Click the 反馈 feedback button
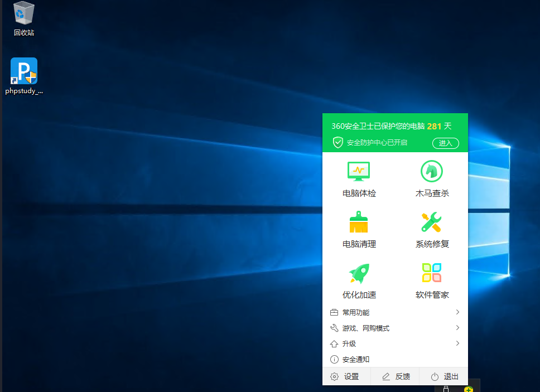The width and height of the screenshot is (540, 392). click(x=396, y=377)
